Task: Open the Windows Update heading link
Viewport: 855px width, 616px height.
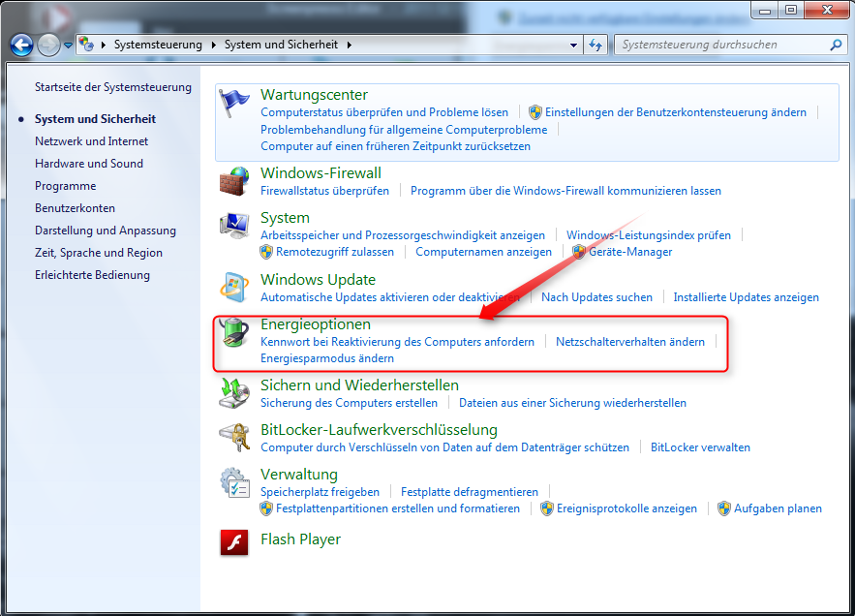Action: pyautogui.click(x=318, y=279)
